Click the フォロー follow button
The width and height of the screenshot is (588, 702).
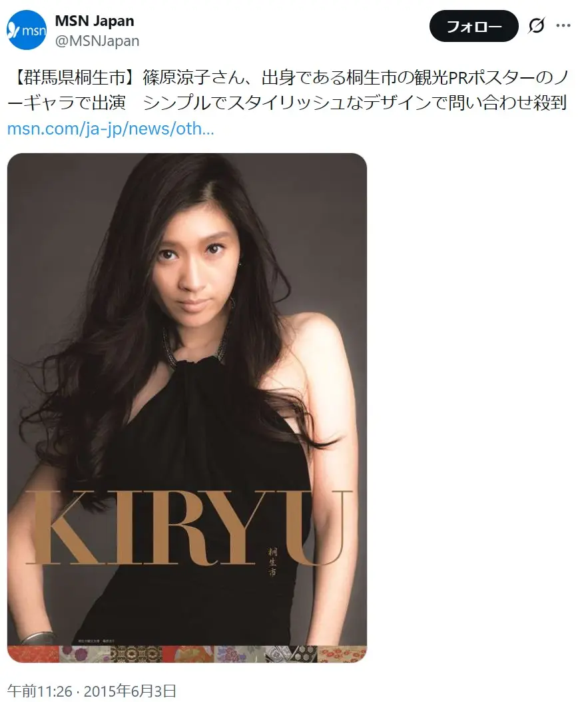click(474, 26)
